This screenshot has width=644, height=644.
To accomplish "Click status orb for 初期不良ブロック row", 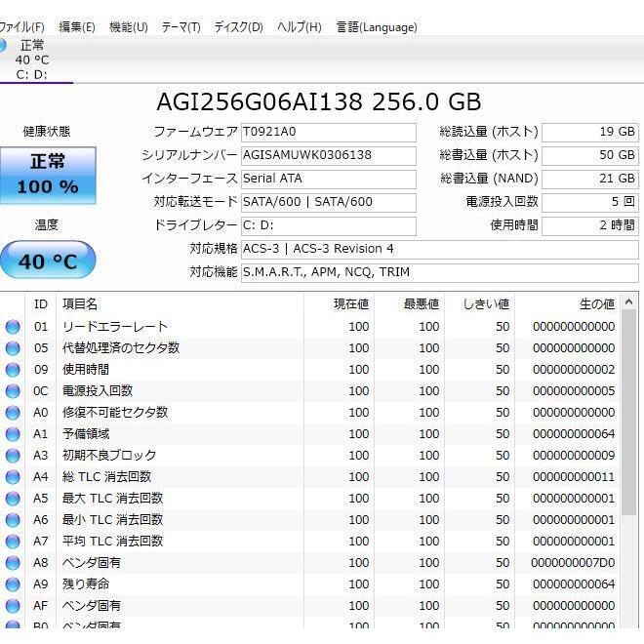I will (13, 456).
